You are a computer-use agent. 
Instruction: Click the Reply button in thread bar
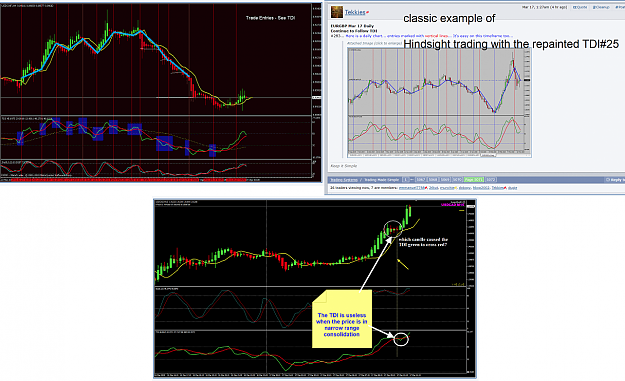[615, 180]
